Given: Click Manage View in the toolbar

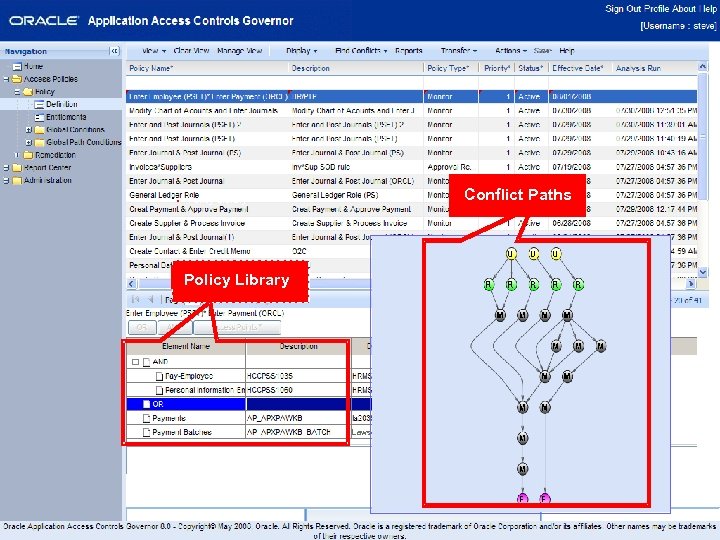Looking at the screenshot, I should 239,51.
